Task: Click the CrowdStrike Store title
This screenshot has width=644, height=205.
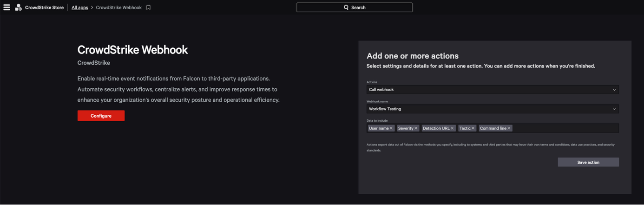Action: coord(44,7)
